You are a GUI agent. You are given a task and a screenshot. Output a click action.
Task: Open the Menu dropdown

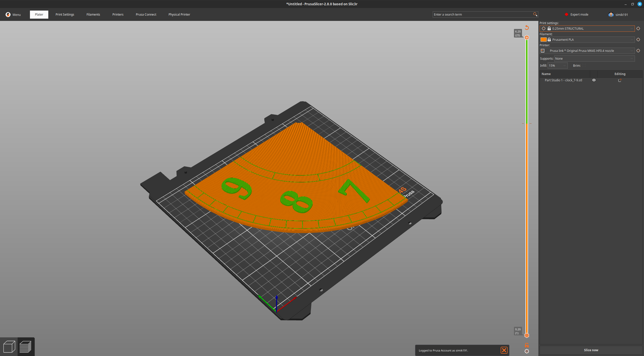point(13,15)
